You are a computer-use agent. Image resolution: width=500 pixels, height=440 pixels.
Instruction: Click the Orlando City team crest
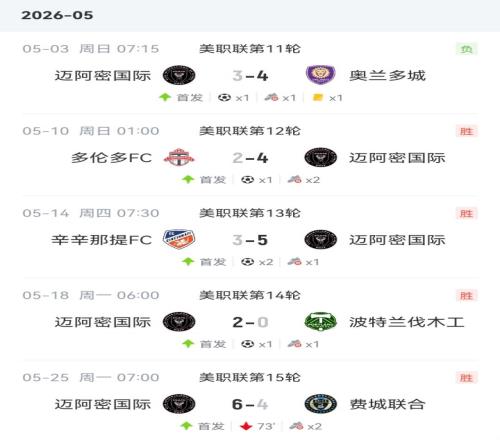(320, 75)
